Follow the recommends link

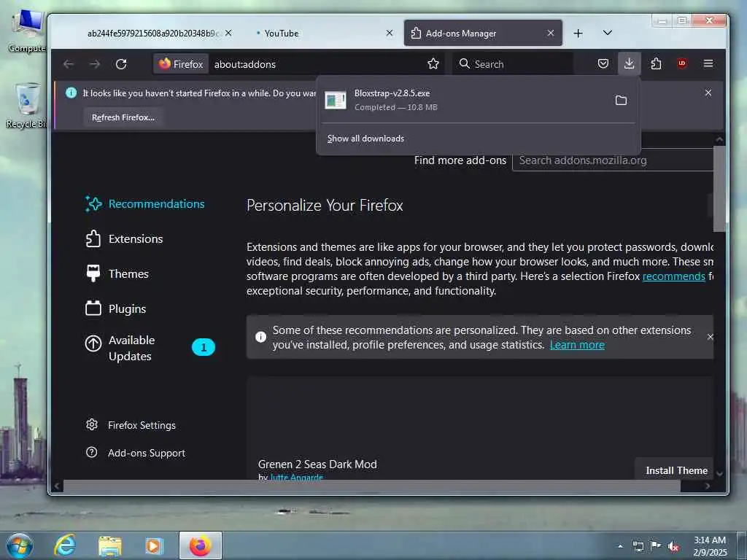(x=673, y=276)
